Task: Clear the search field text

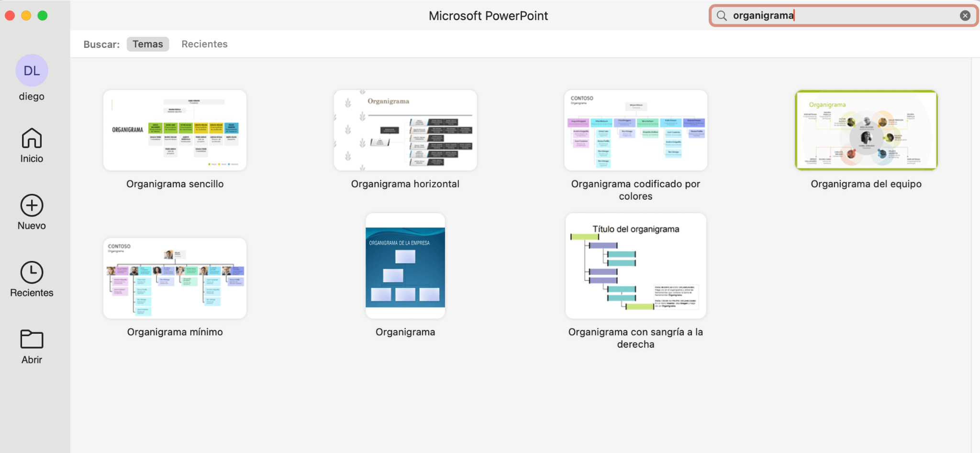Action: pos(965,16)
